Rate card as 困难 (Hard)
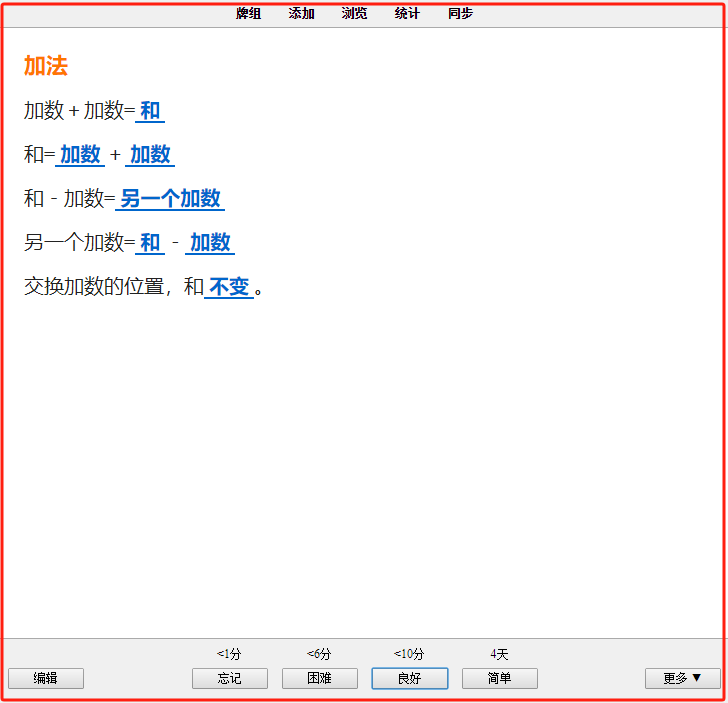The width and height of the screenshot is (728, 703). coord(320,678)
